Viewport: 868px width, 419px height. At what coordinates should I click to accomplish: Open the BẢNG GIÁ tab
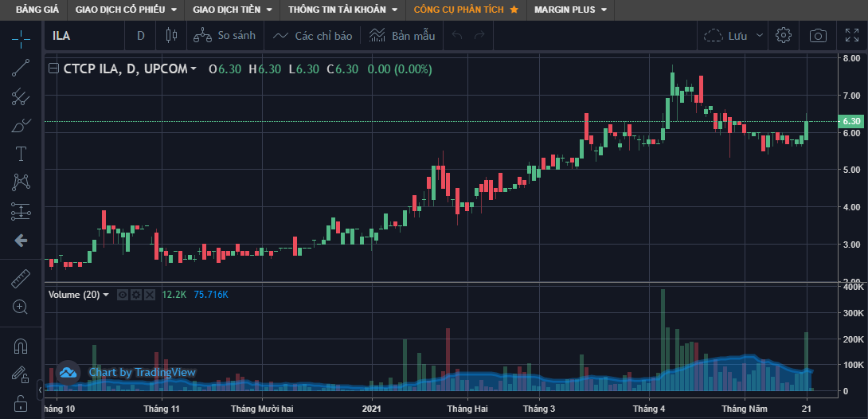tap(37, 10)
